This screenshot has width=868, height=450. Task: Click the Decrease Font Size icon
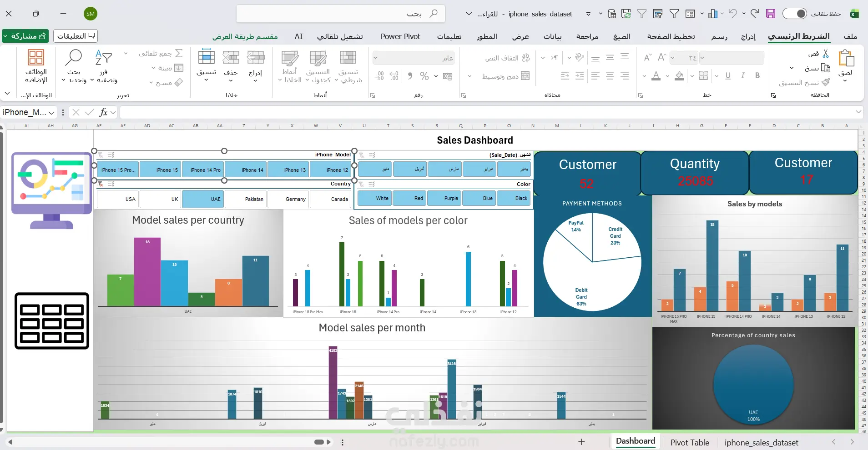pos(647,57)
